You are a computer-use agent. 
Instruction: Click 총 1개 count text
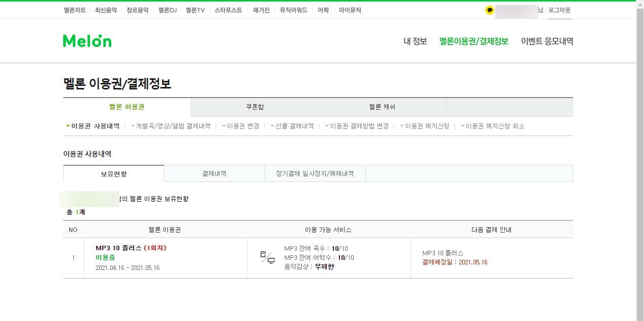click(x=76, y=212)
